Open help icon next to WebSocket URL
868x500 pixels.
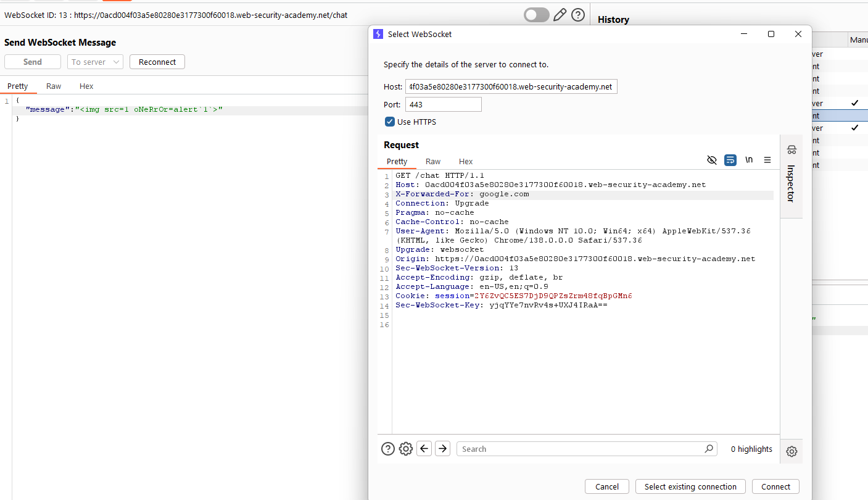(x=578, y=15)
